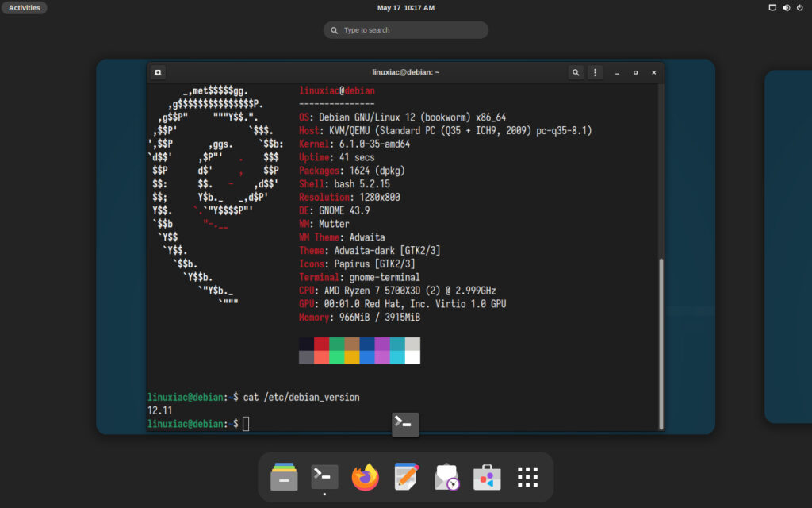This screenshot has height=508, width=812.
Task: Open the terminal hamburger menu
Action: pyautogui.click(x=596, y=72)
